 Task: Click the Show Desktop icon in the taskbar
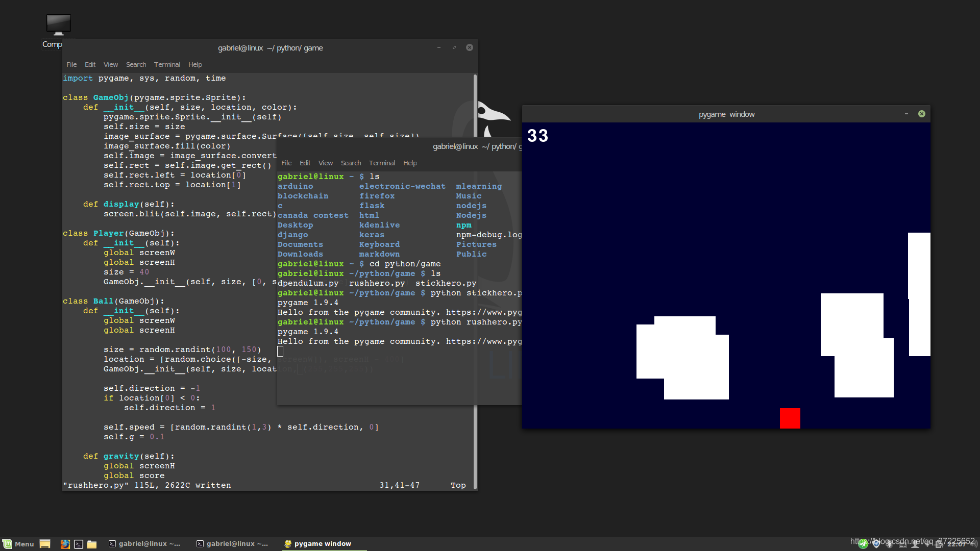coord(45,544)
